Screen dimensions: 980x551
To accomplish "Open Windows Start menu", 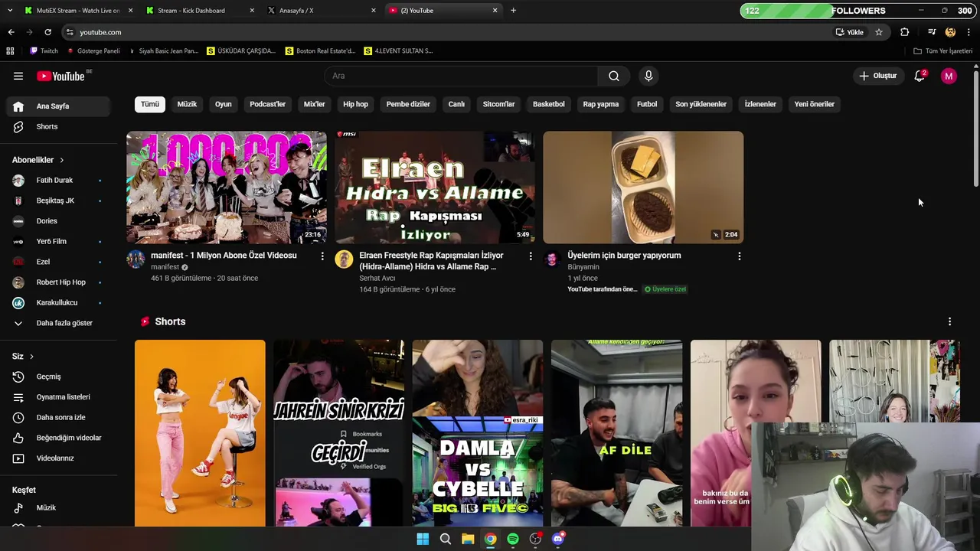I will click(423, 539).
